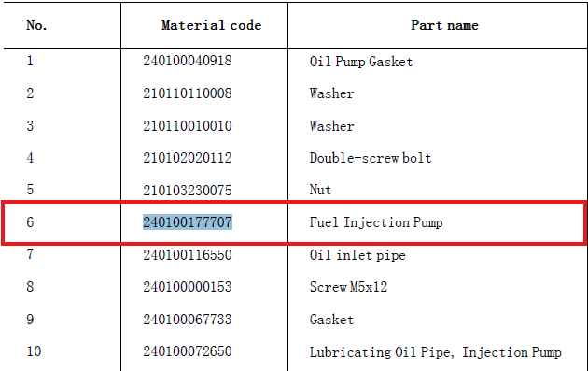Select Lubricating Oil Pipe, Injection Pump entry
Screen dimensions: 588x371
click(436, 352)
